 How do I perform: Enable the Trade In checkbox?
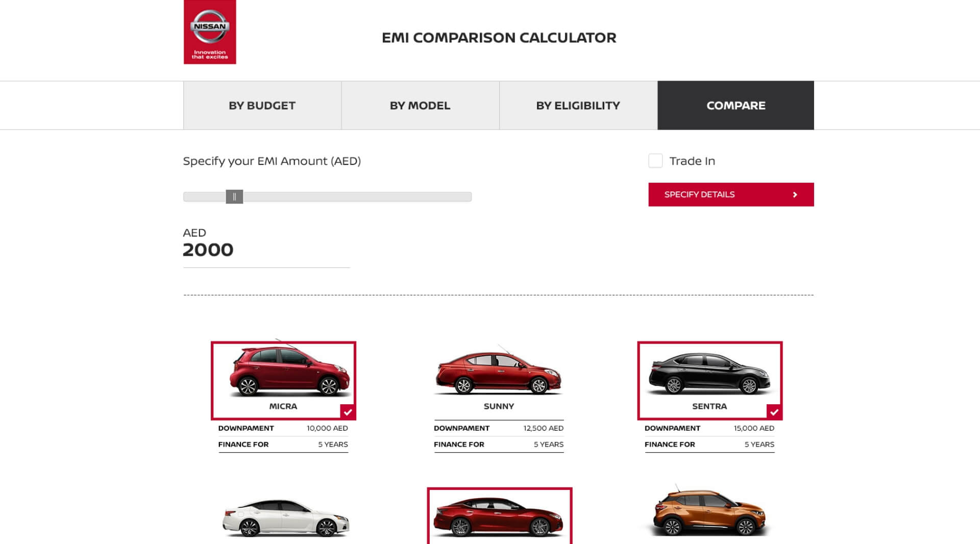pos(655,161)
